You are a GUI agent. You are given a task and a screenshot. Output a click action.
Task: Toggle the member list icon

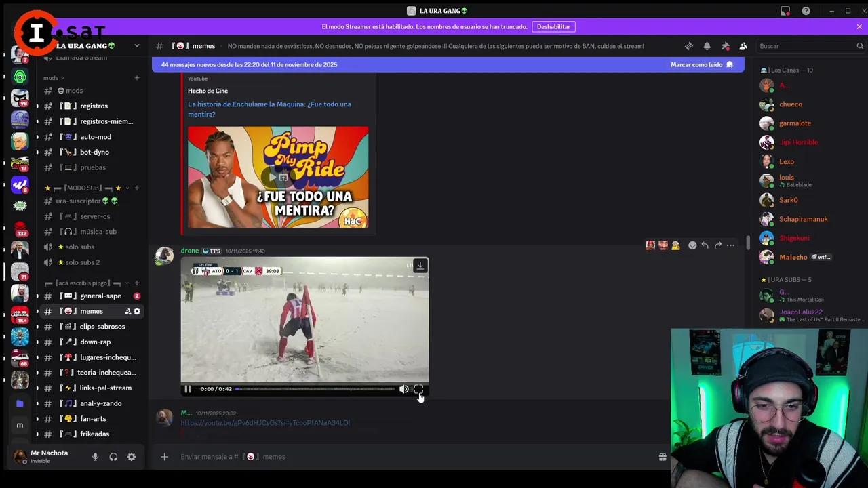(743, 46)
